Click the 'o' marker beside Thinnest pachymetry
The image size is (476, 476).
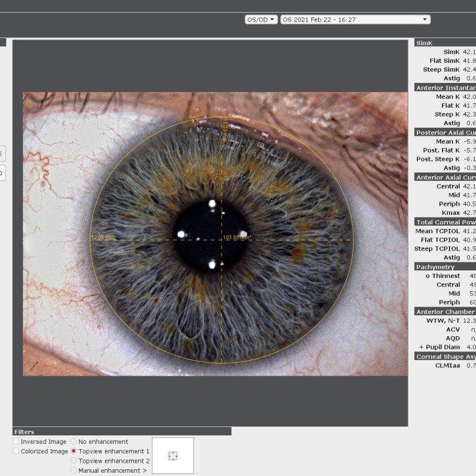click(427, 276)
